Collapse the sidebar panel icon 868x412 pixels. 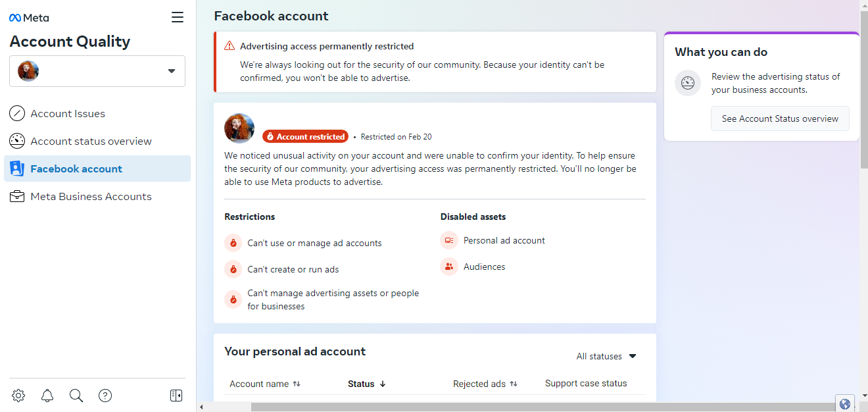pos(176,396)
